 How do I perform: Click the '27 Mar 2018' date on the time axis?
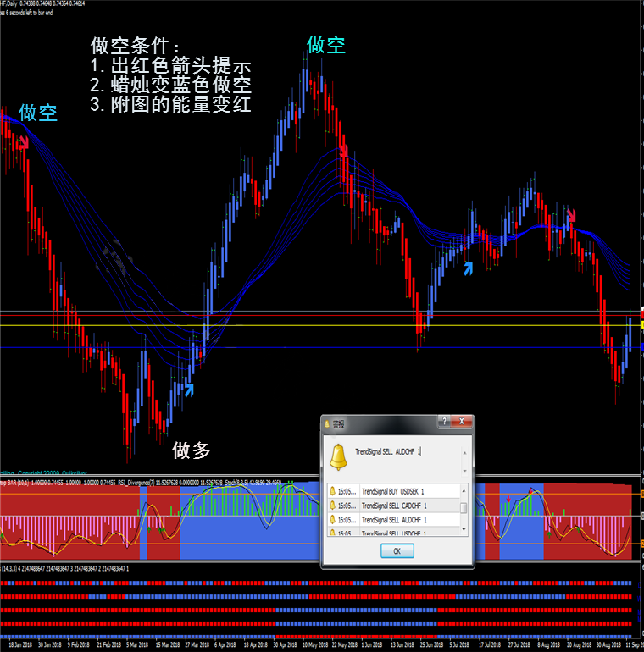197,645
